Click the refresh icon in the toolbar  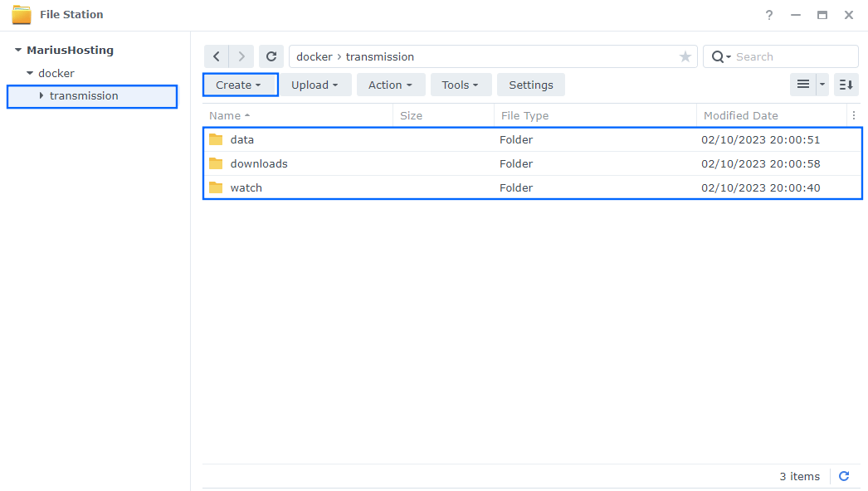271,56
